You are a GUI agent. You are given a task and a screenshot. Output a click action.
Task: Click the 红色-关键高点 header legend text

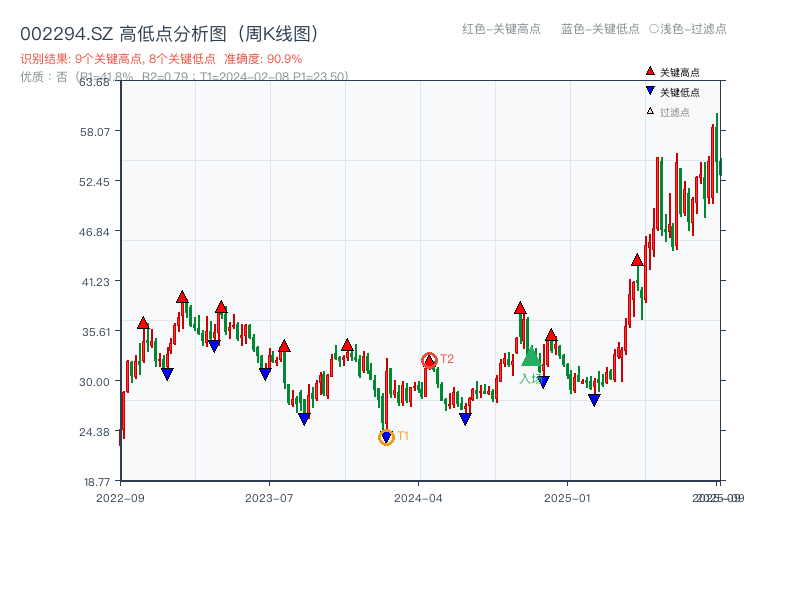coord(501,29)
